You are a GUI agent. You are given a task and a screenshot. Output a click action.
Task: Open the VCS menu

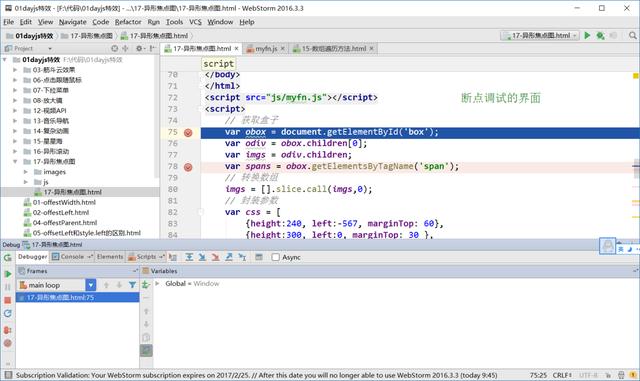pos(195,22)
